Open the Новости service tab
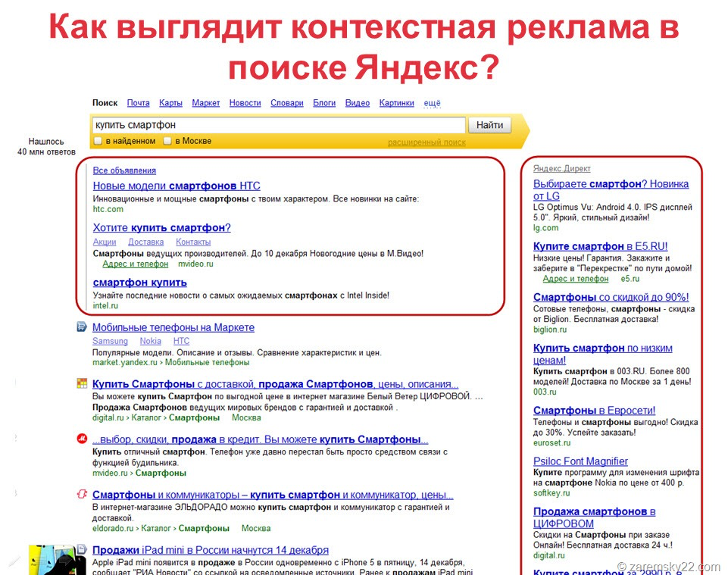 pos(245,103)
